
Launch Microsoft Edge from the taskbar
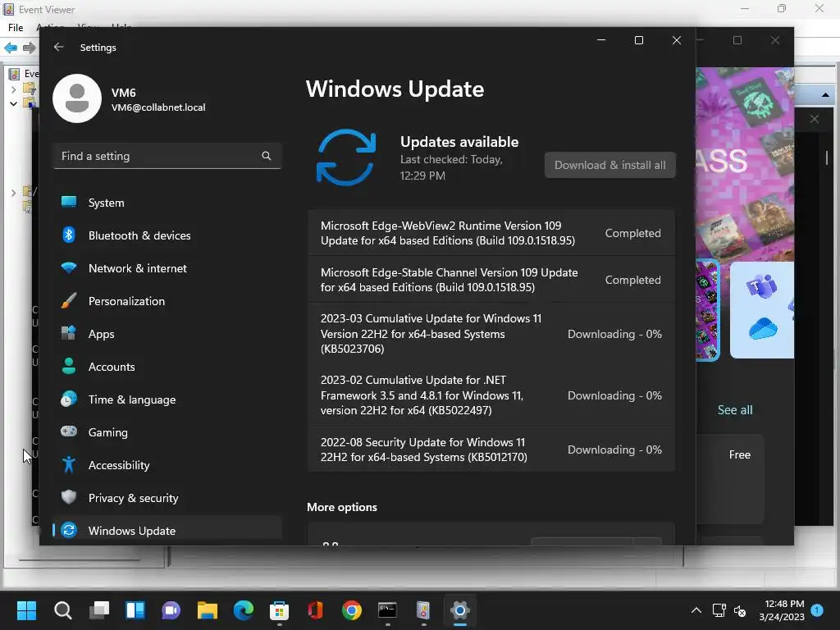tap(244, 610)
